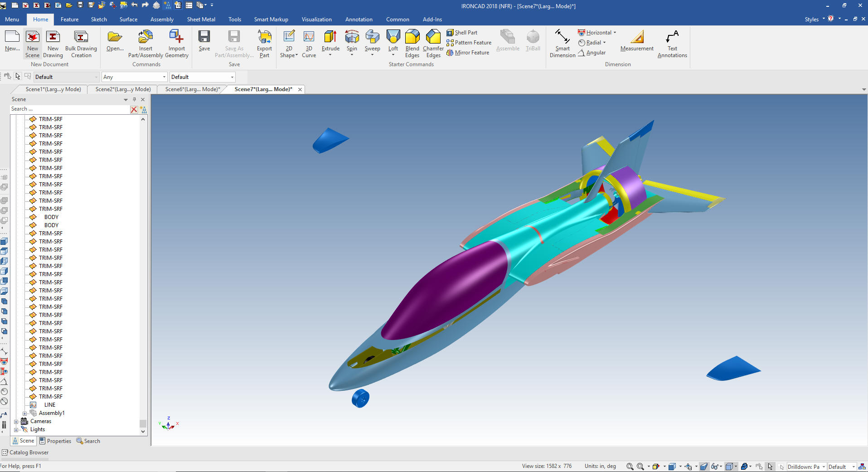The height and width of the screenshot is (472, 868).
Task: Select the Spin feature tool
Action: (352, 37)
